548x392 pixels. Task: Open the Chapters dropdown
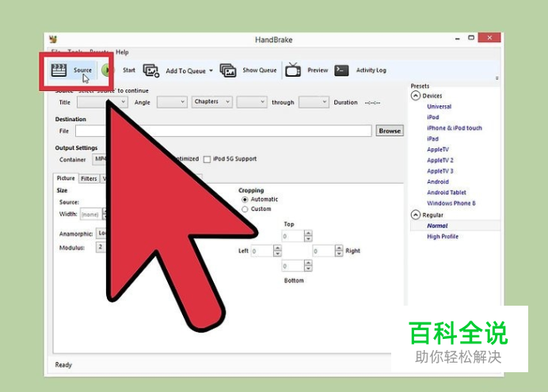pos(211,101)
